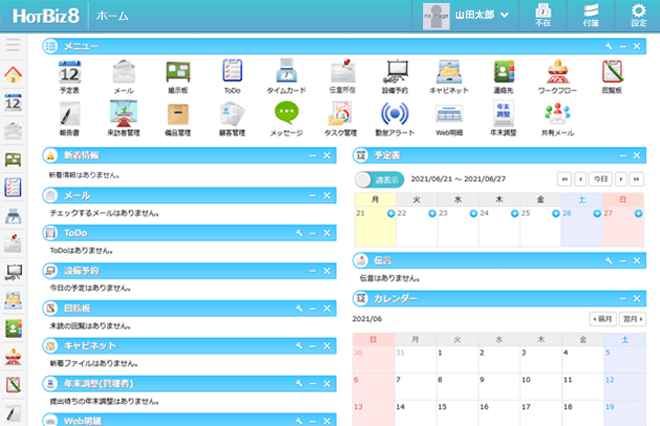Open the メッセージ green speech bubble icon
660x426 pixels.
(286, 113)
